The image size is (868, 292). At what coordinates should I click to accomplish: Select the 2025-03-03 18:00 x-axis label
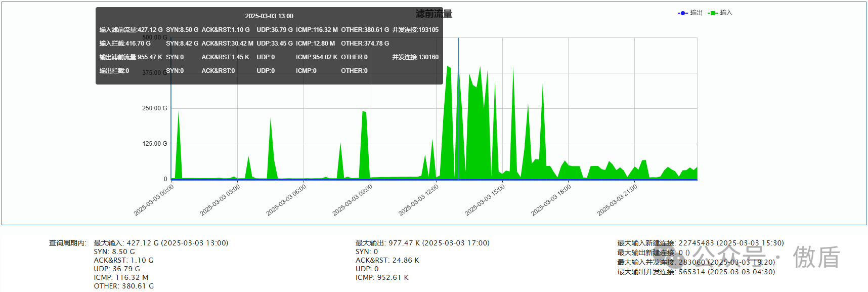pos(552,200)
